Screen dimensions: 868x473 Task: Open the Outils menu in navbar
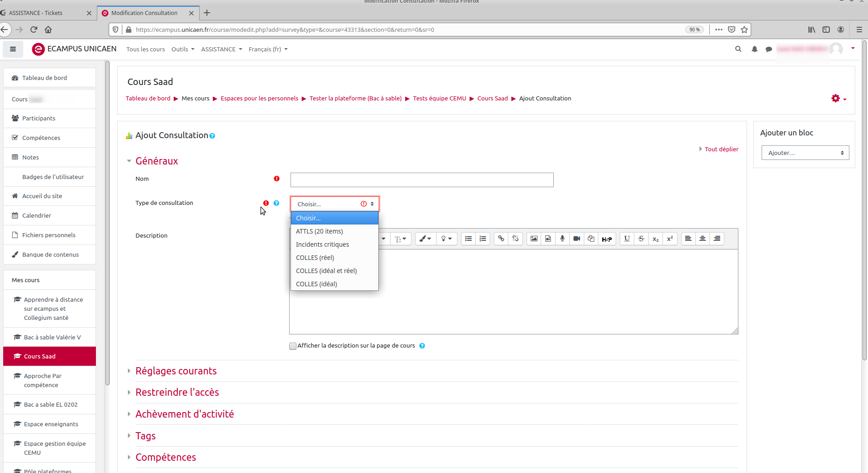click(182, 49)
